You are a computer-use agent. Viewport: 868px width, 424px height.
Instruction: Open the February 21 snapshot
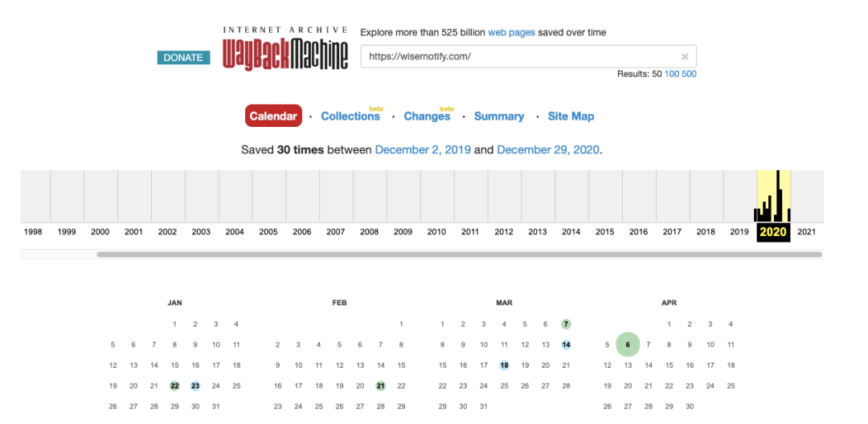click(380, 386)
